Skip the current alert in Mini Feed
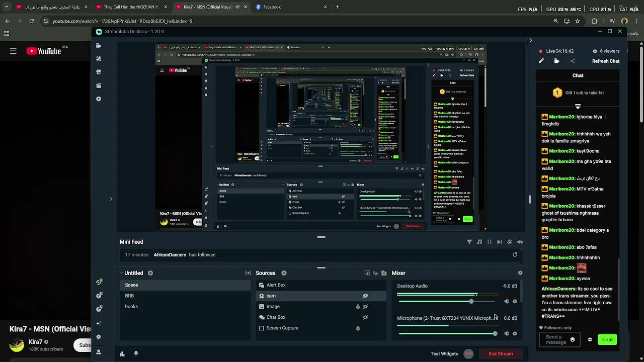Screen dimensions: 644x362 click(x=499, y=242)
